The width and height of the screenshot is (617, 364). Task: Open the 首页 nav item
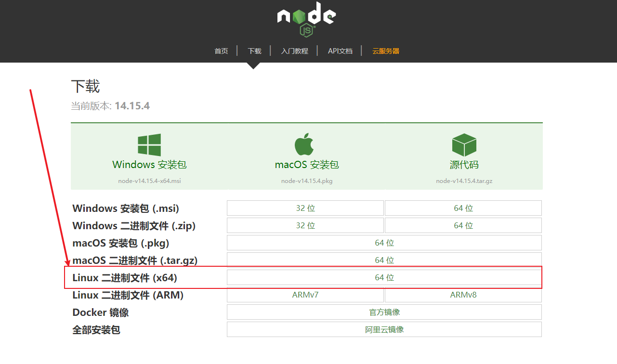click(x=221, y=51)
